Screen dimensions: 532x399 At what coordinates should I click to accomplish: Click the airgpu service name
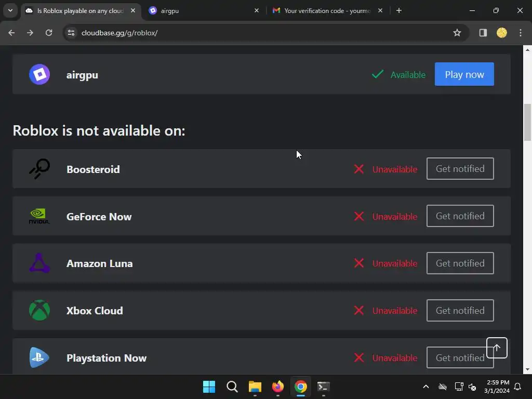pos(82,75)
